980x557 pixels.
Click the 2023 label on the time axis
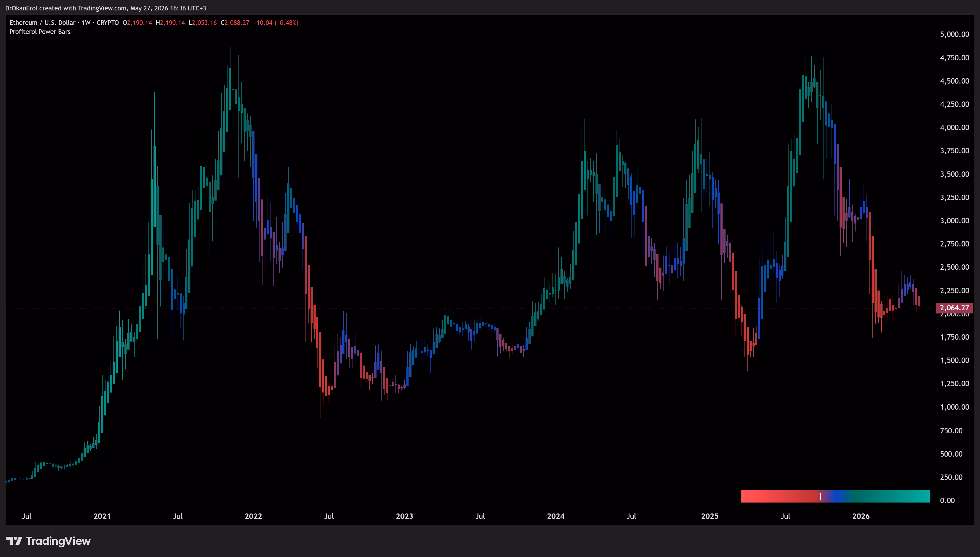pos(404,516)
